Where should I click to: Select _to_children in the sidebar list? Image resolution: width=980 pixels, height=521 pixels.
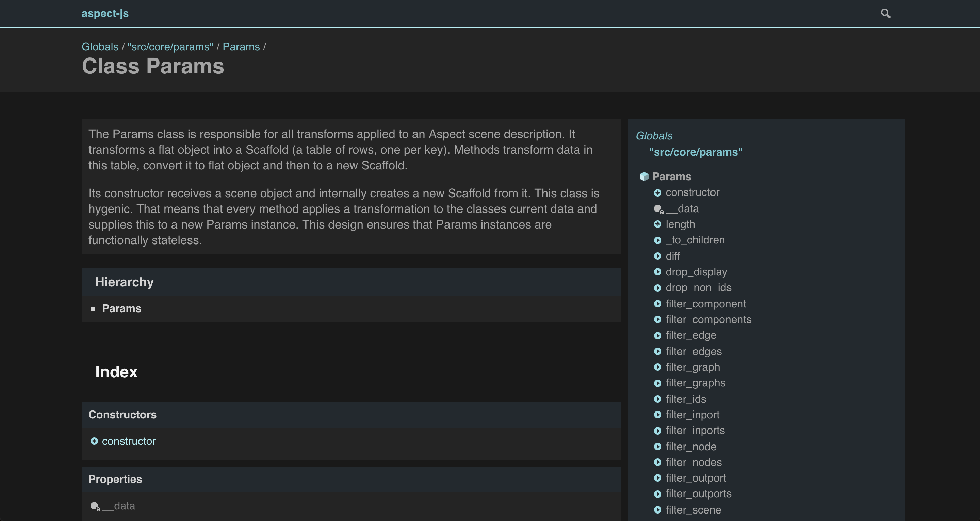tap(695, 240)
